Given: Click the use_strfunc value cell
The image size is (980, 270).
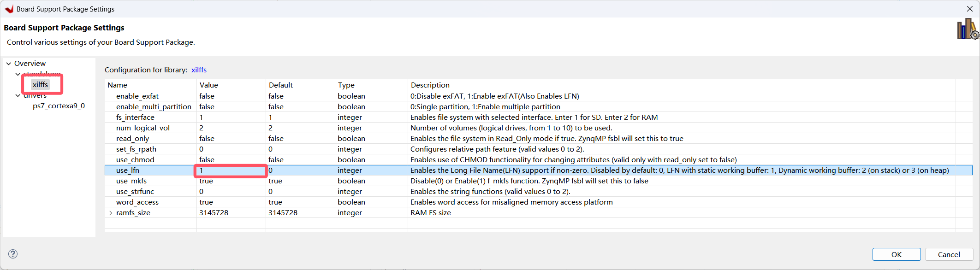Looking at the screenshot, I should [231, 192].
